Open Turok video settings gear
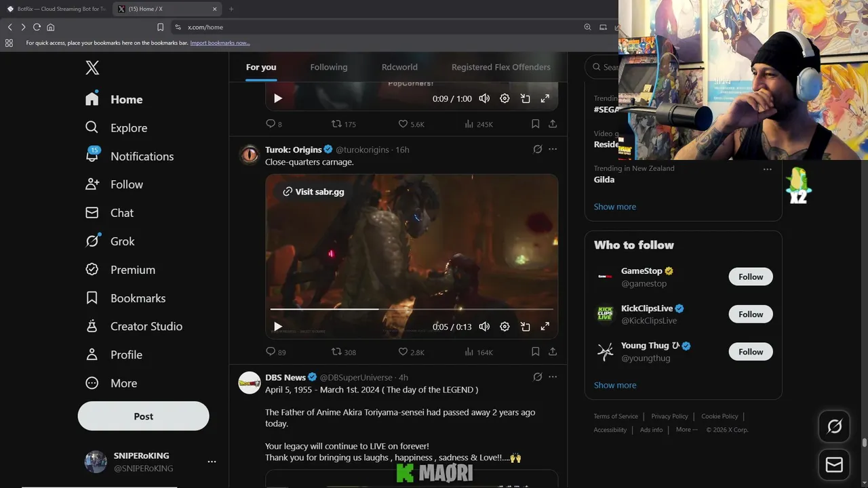 (x=505, y=327)
